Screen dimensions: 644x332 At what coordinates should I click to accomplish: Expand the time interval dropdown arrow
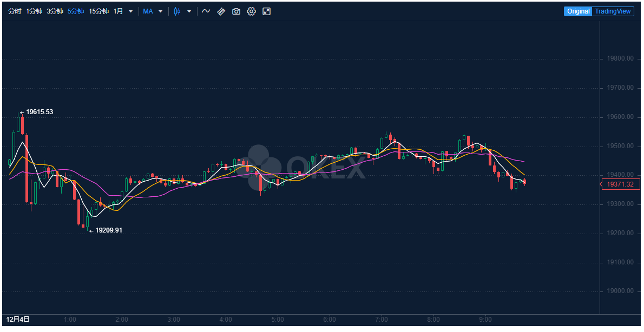(x=130, y=11)
